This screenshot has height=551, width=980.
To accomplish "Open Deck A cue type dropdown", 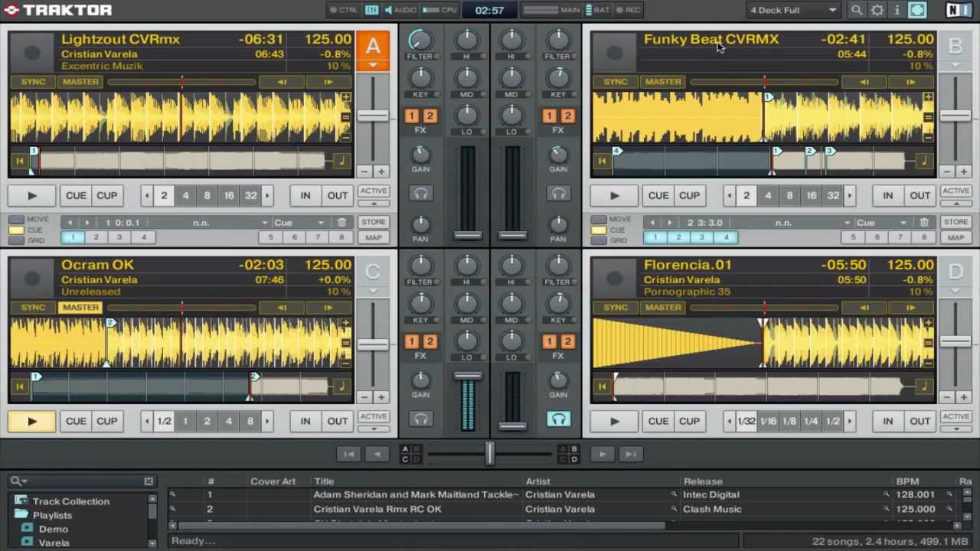I will coord(299,223).
